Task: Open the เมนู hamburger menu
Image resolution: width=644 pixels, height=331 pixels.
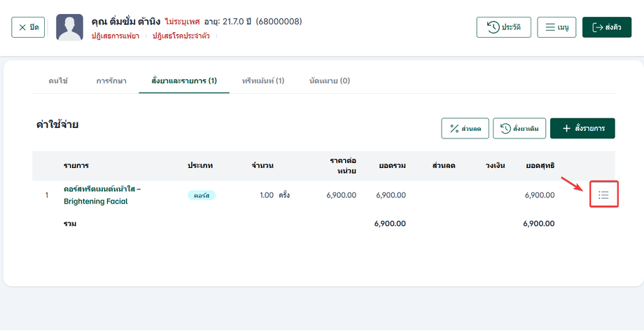Action: [556, 27]
